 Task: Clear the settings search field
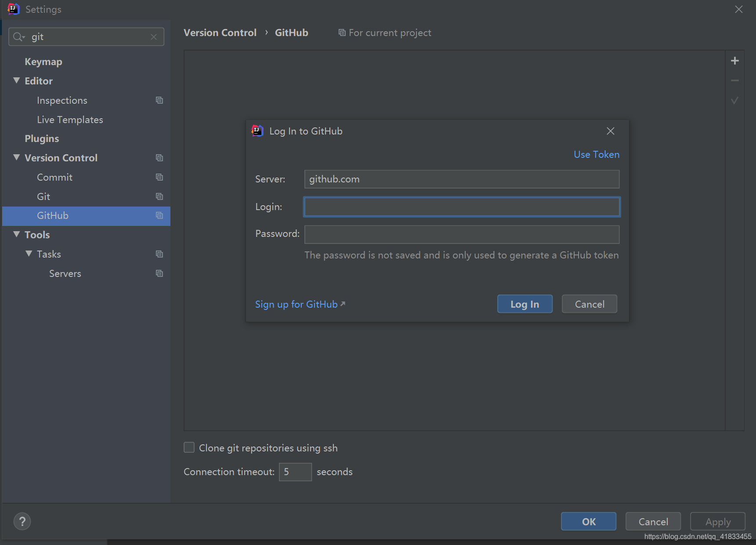(154, 37)
